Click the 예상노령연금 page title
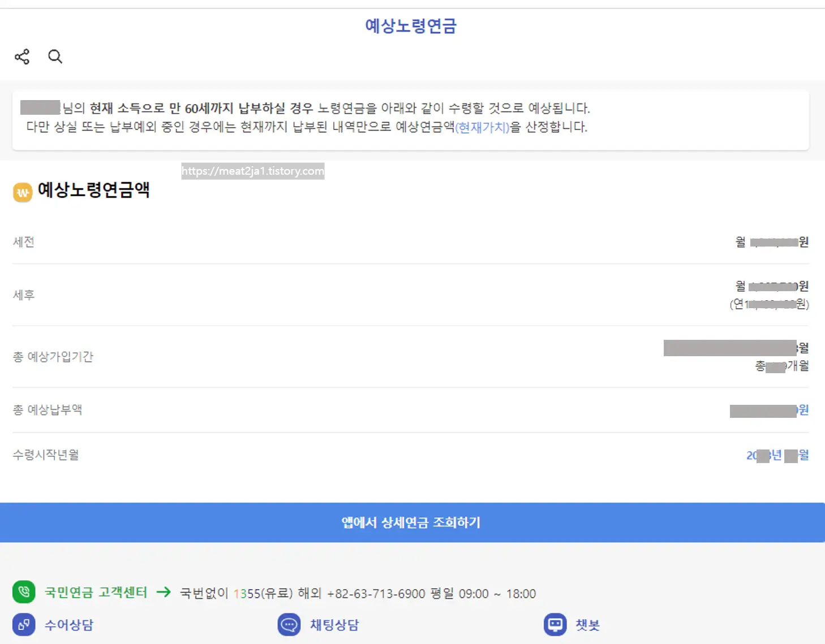This screenshot has height=644, width=825. (x=411, y=26)
